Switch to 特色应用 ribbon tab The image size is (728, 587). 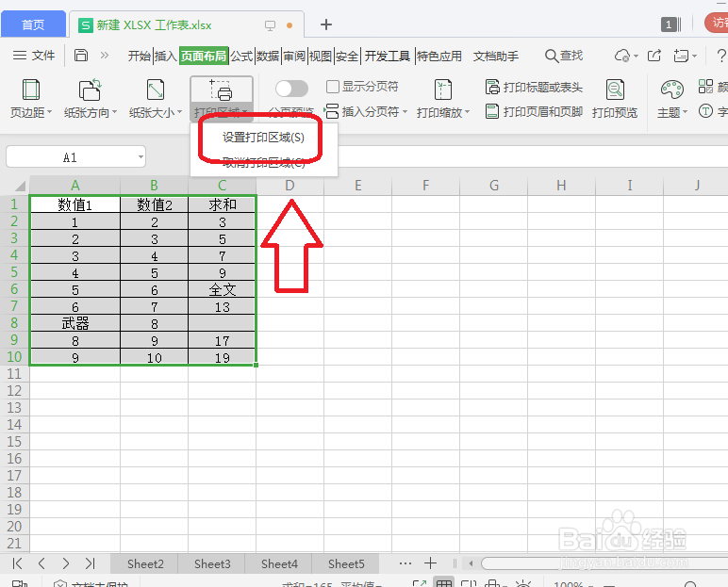(438, 57)
